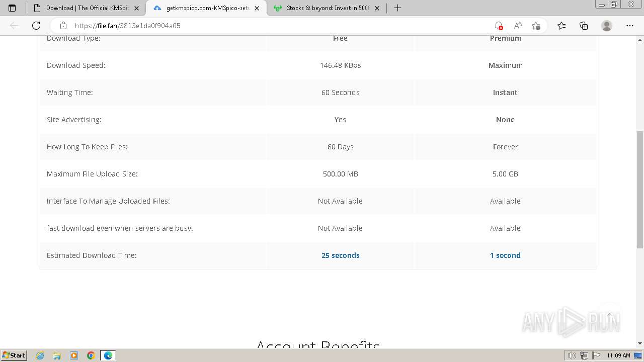Image resolution: width=644 pixels, height=362 pixels.
Task: Click the Estimated Download Time label
Action: pyautogui.click(x=92, y=255)
